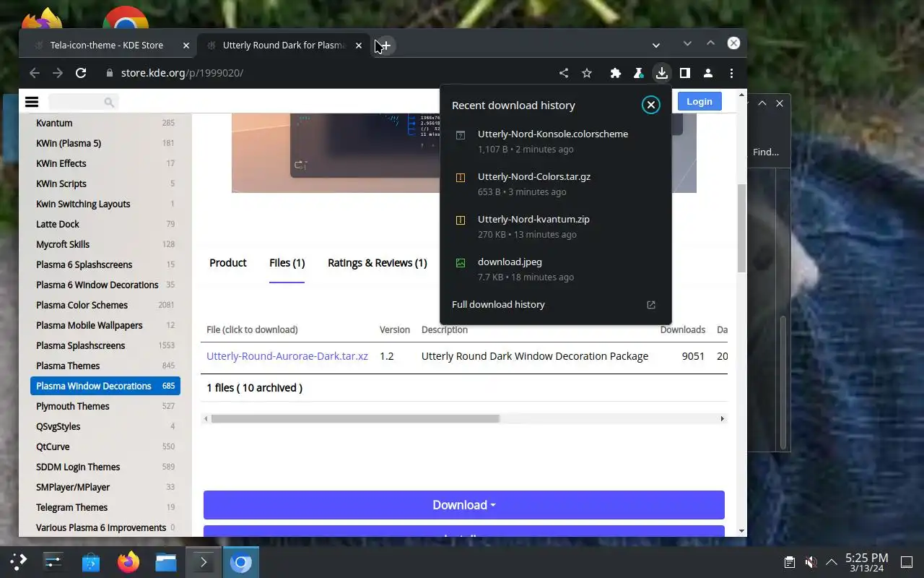Open the extensions puzzle icon

616,73
